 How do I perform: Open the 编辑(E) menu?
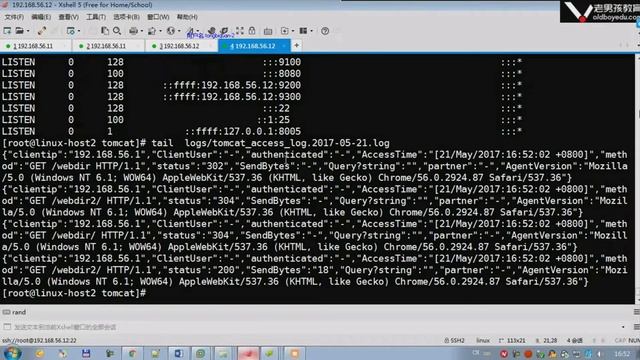point(41,17)
